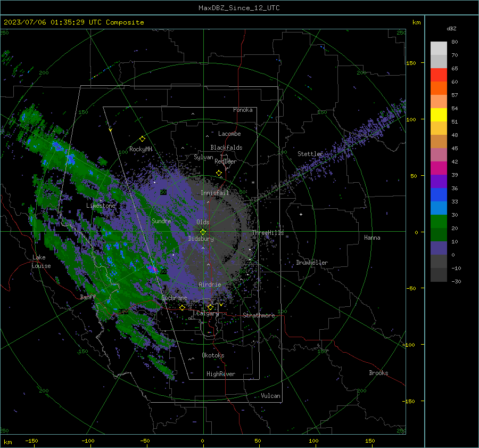Click the ThreeHills label
The image size is (479, 448).
pos(268,233)
